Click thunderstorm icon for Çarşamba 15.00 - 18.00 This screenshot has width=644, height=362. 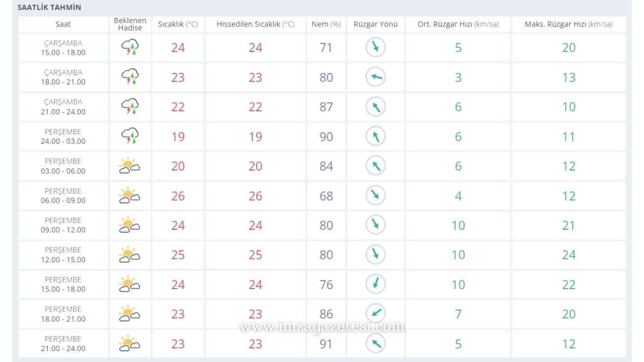130,48
